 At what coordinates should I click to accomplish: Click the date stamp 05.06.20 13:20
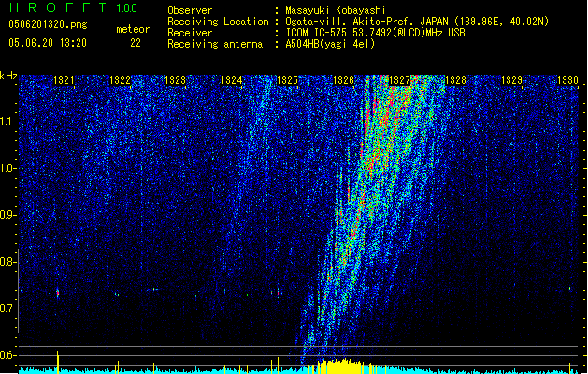(x=48, y=43)
